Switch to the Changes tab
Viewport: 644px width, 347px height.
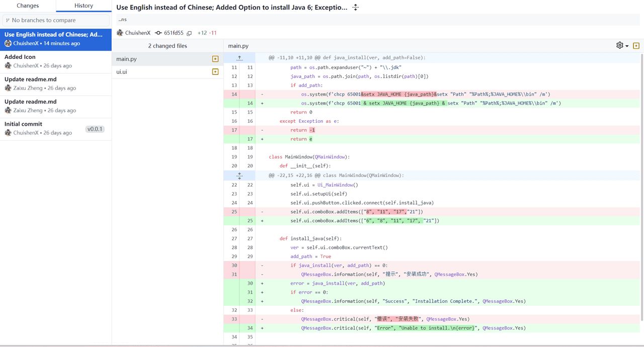[x=28, y=6]
